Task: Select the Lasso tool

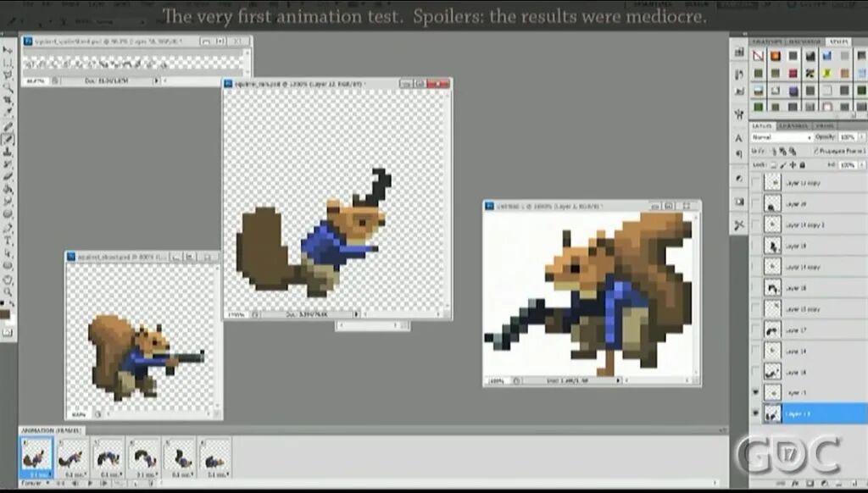Action: click(8, 75)
